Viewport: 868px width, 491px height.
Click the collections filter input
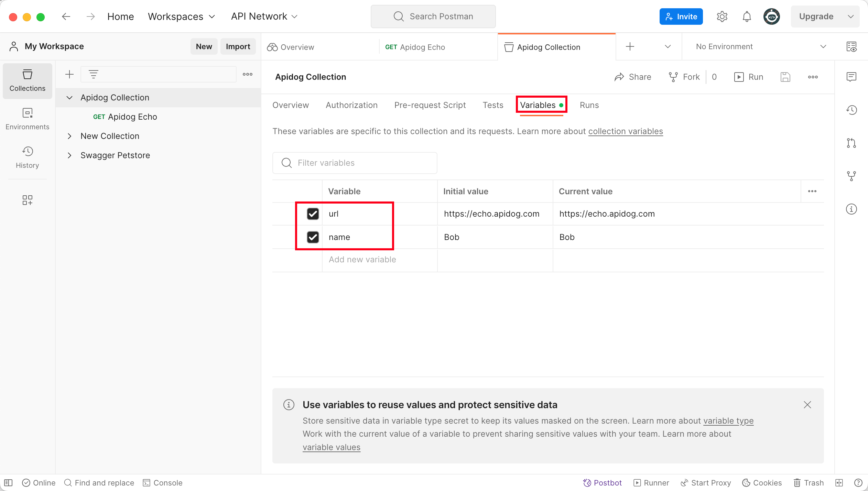(159, 74)
